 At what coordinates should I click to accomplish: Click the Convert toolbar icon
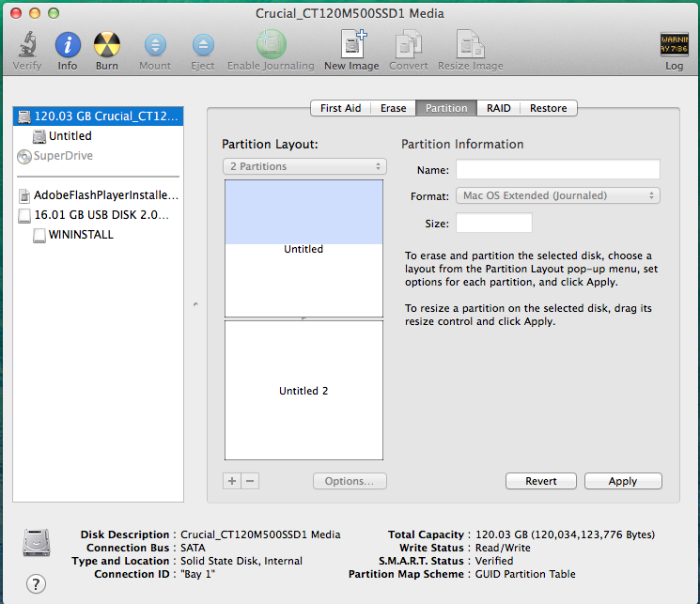coord(408,44)
